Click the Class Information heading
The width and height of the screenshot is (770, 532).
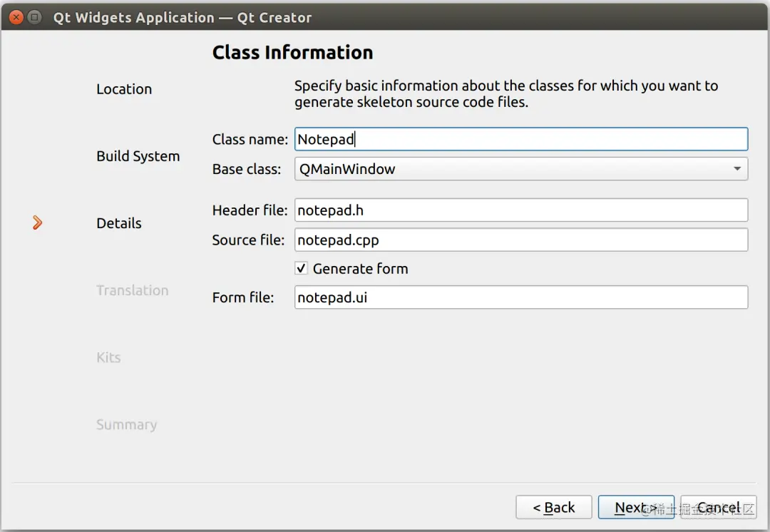(x=292, y=53)
